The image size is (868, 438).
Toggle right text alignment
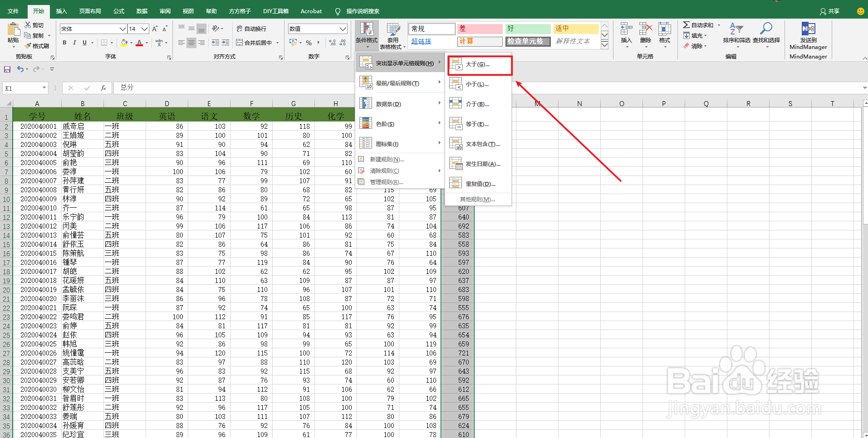point(201,43)
